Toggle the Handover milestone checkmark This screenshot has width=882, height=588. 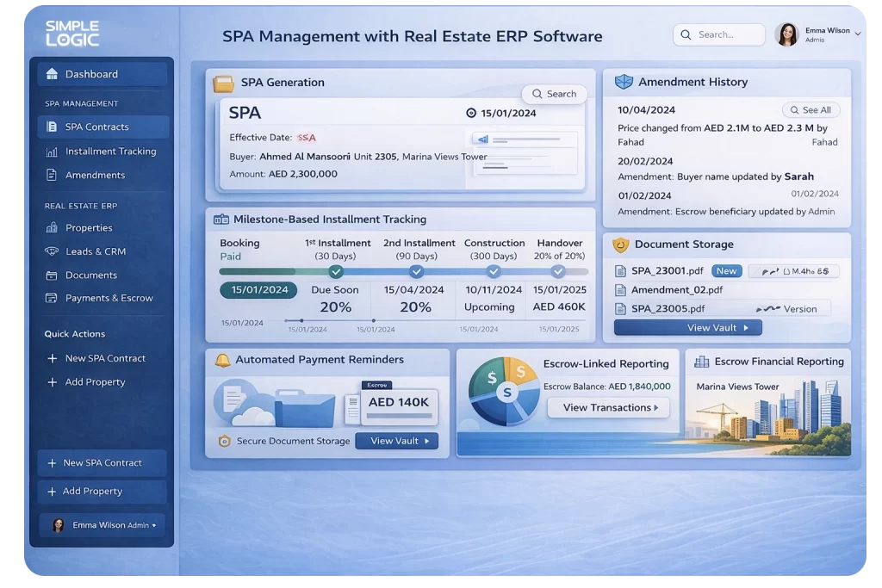[558, 271]
